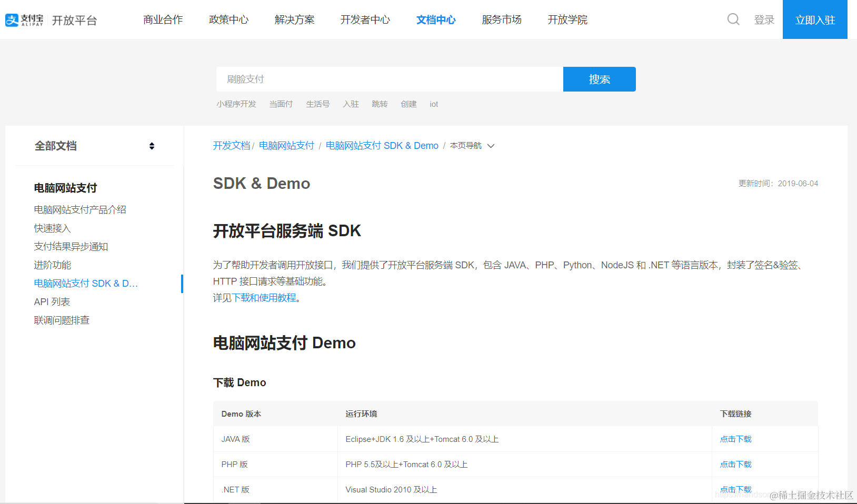Focus the 刷脸支付 search input field
857x504 pixels.
[390, 79]
